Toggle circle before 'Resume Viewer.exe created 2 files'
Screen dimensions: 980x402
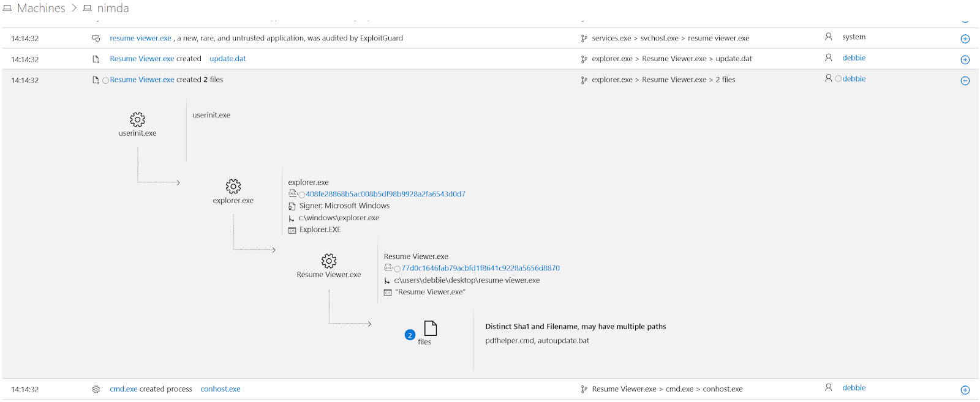pos(105,80)
